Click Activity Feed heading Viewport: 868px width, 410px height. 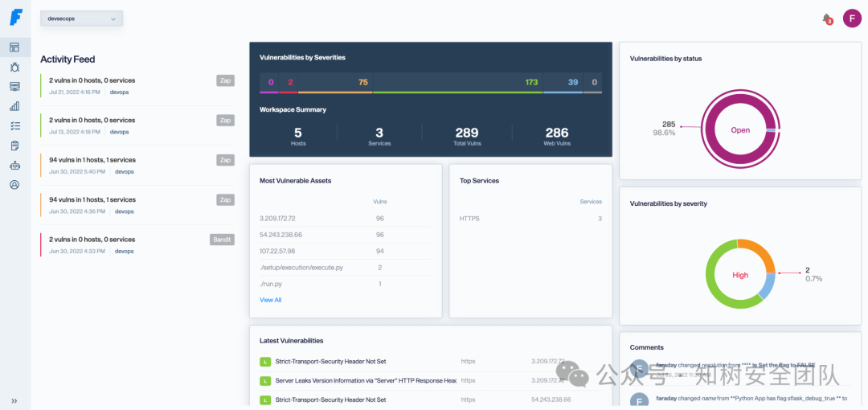coord(68,59)
